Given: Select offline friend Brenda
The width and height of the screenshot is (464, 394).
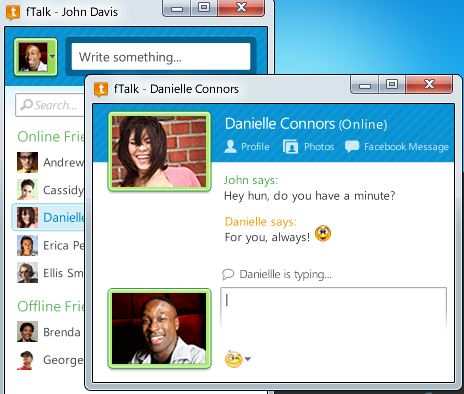Looking at the screenshot, I should pyautogui.click(x=50, y=332).
